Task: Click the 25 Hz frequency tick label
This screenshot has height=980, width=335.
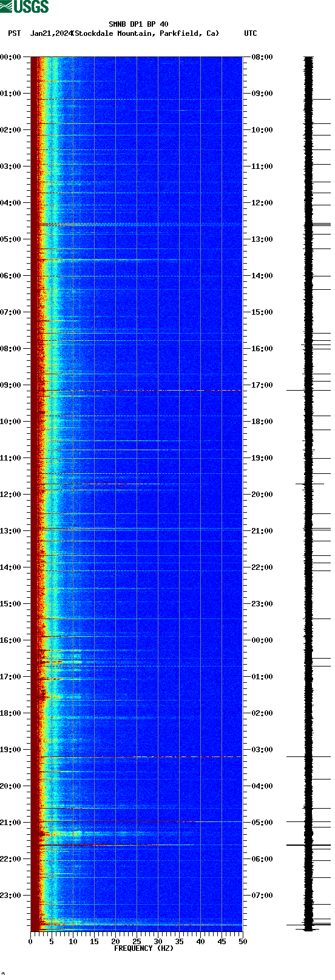Action: 137,942
